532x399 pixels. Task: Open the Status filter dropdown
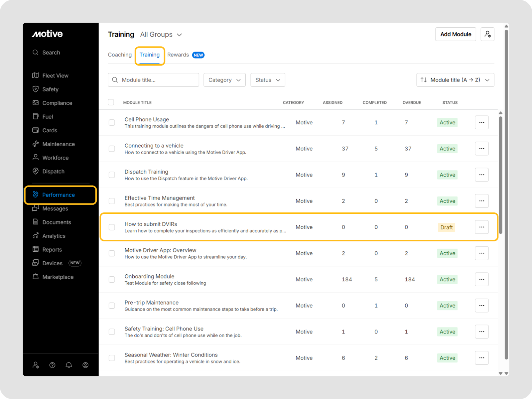[268, 80]
